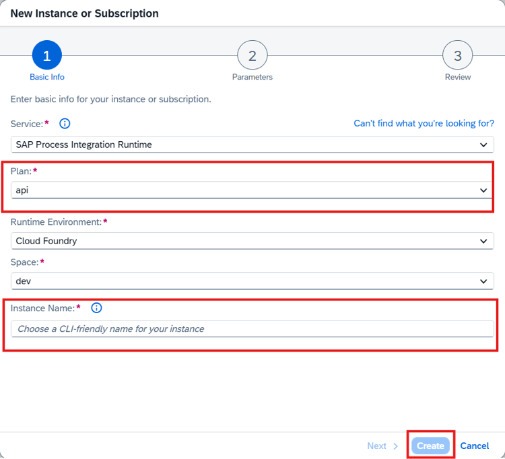The height and width of the screenshot is (459, 505).
Task: Expand the Runtime Environment dropdown
Action: pos(252,241)
